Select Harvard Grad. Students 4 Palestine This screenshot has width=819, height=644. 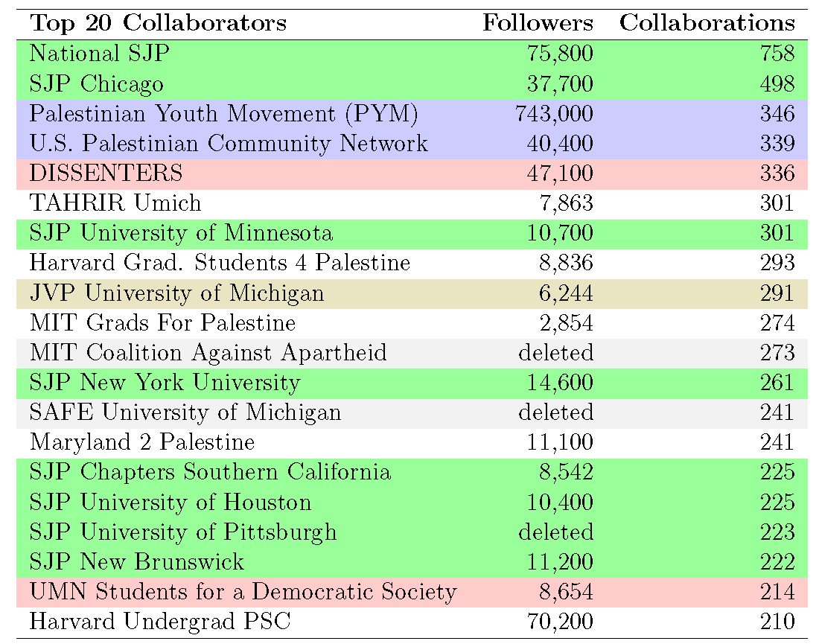(x=220, y=263)
